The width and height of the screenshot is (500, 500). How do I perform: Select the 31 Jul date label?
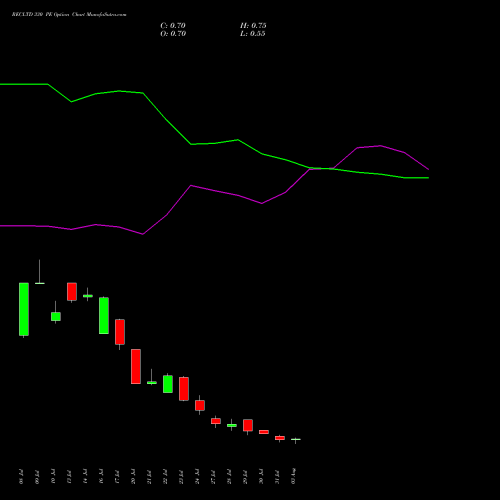click(277, 477)
